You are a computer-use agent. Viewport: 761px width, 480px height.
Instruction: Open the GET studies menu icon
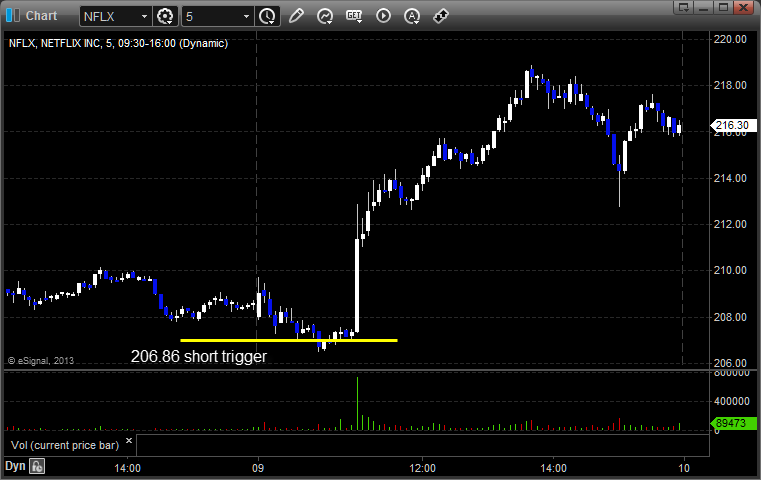(354, 16)
